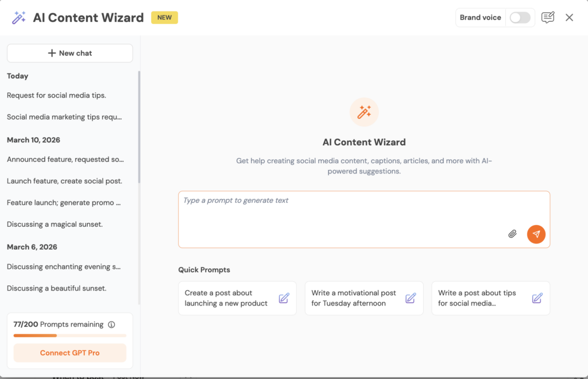Start a New chat

point(70,53)
